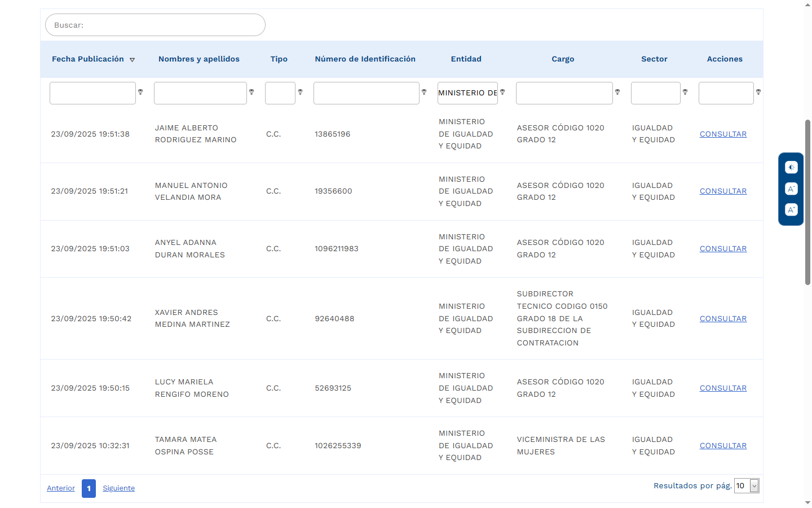
Task: Select page 1 button
Action: [x=89, y=488]
